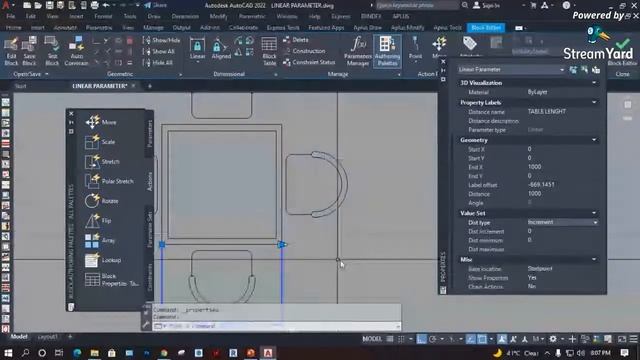Choose the Array action in authoring palette
The image size is (640, 360).
coord(100,240)
